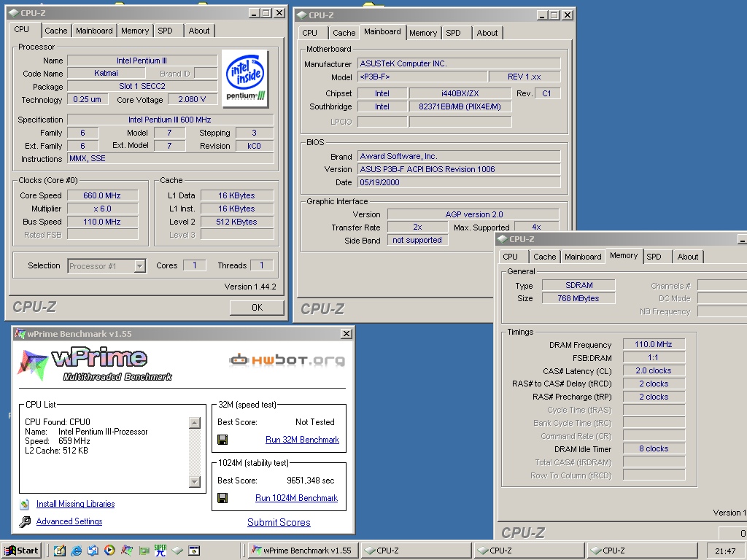Image resolution: width=747 pixels, height=560 pixels.
Task: Click the DRAM Idle Timer 8 clocks value
Action: pyautogui.click(x=654, y=448)
